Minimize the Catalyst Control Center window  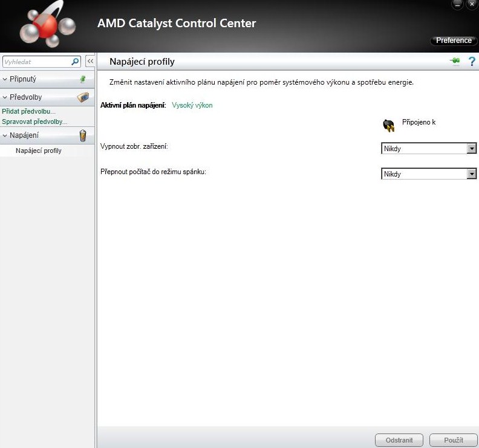tap(457, 4)
